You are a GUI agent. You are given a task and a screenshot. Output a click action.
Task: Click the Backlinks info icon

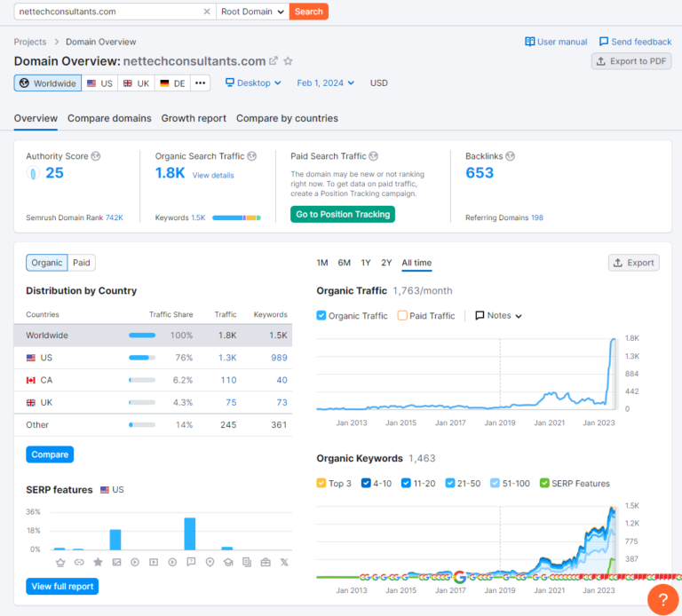[x=511, y=156]
